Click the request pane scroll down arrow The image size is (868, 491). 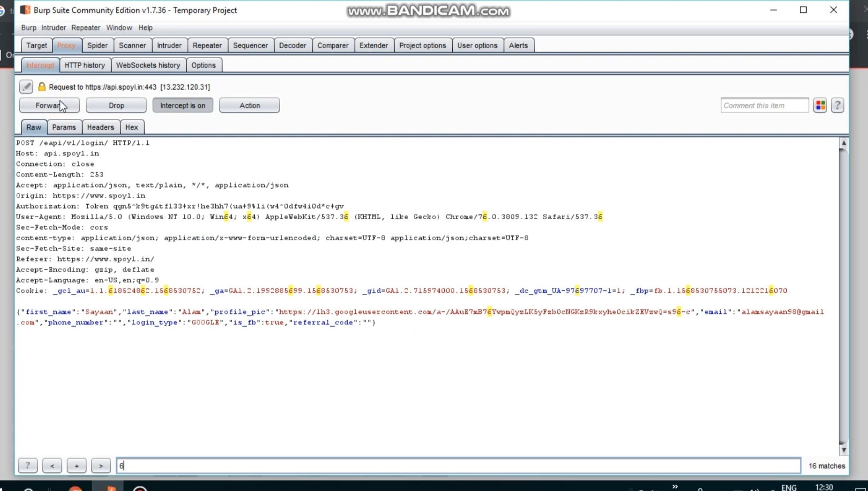click(844, 450)
